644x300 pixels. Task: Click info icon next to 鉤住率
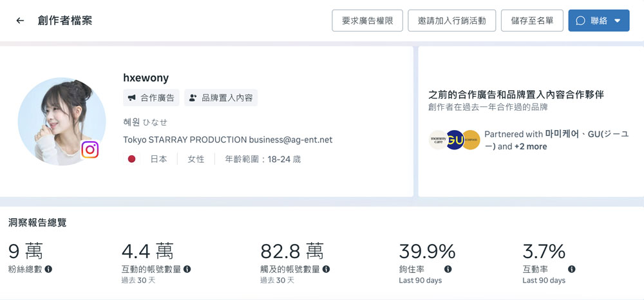pyautogui.click(x=448, y=269)
